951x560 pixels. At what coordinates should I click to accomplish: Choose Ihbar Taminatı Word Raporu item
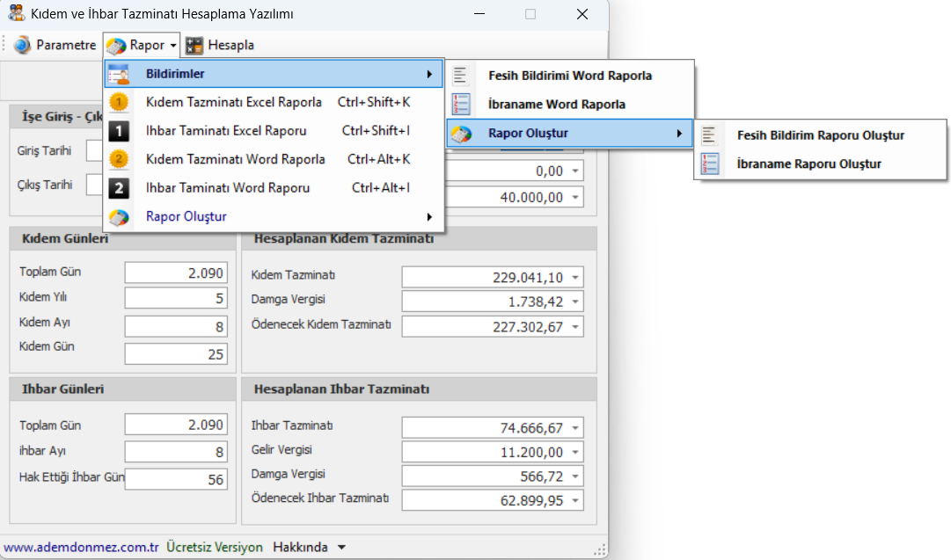(x=228, y=188)
